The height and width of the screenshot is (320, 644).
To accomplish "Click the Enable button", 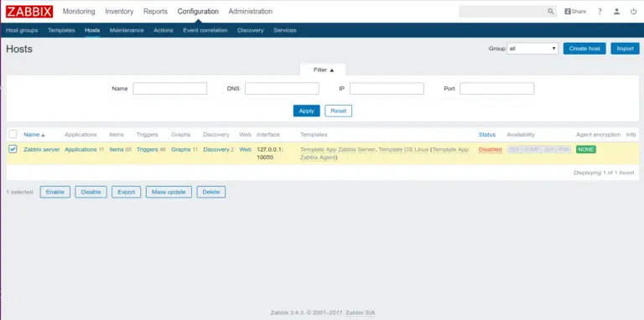I will pyautogui.click(x=55, y=192).
